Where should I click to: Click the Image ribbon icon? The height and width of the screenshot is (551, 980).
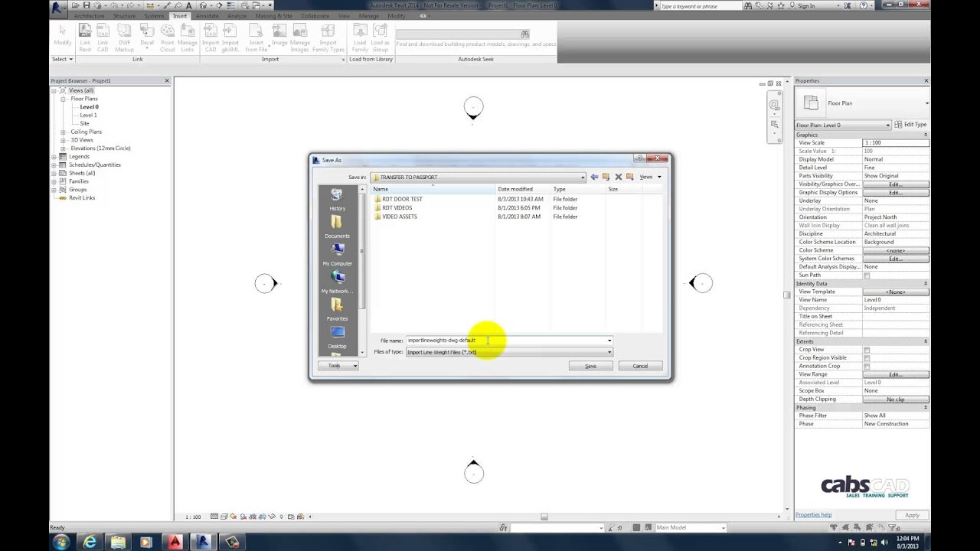tap(279, 35)
